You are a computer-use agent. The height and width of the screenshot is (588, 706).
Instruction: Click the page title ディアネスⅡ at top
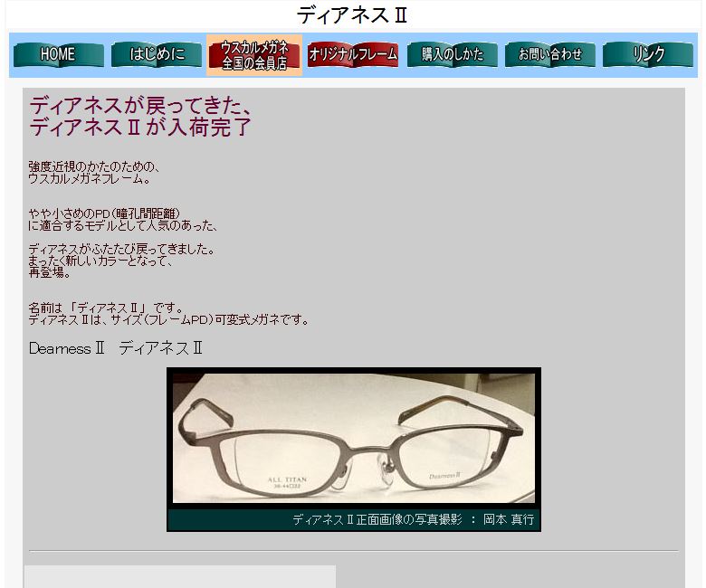click(x=352, y=15)
